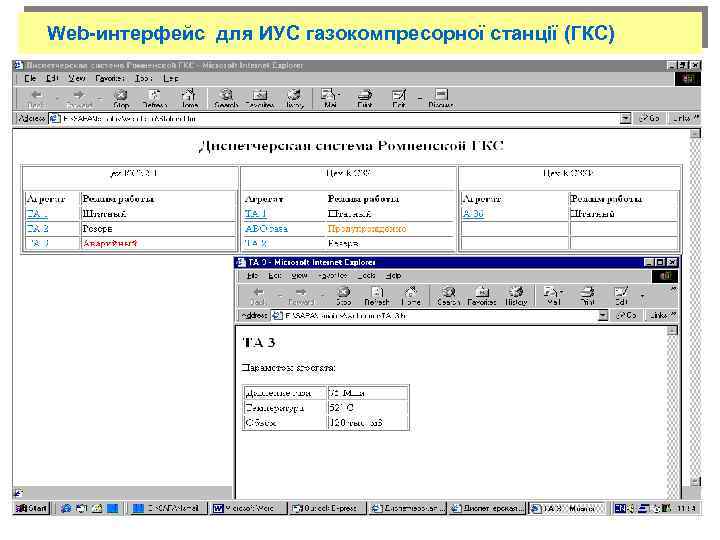Viewport: 720px width, 540px height.
Task: Open View menu in TA 3 window
Action: pos(299,276)
